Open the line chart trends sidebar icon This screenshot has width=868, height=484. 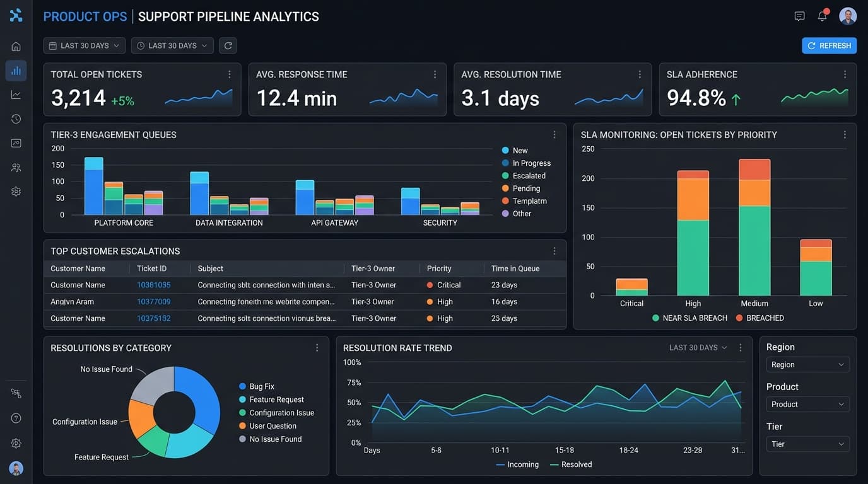[x=16, y=95]
